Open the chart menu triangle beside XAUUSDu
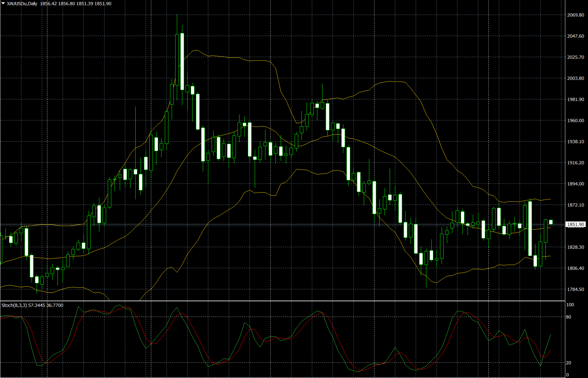The width and height of the screenshot is (588, 378). click(x=3, y=3)
